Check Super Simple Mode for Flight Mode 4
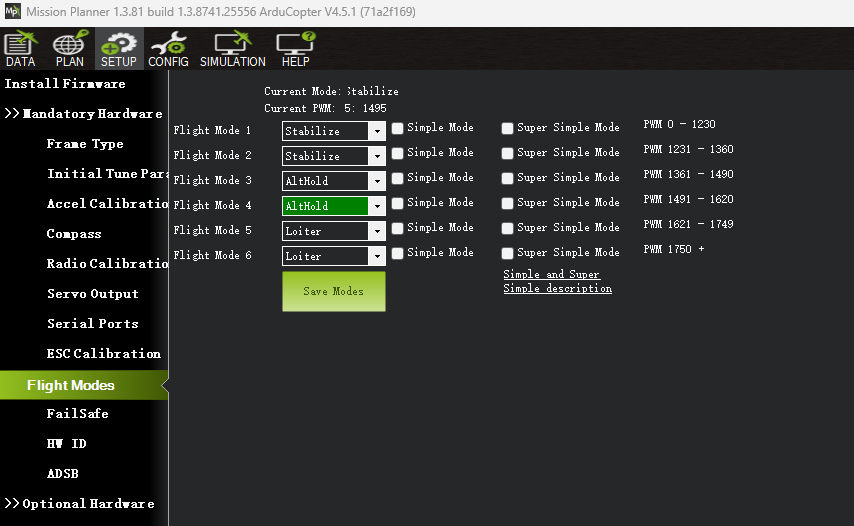 click(x=507, y=203)
